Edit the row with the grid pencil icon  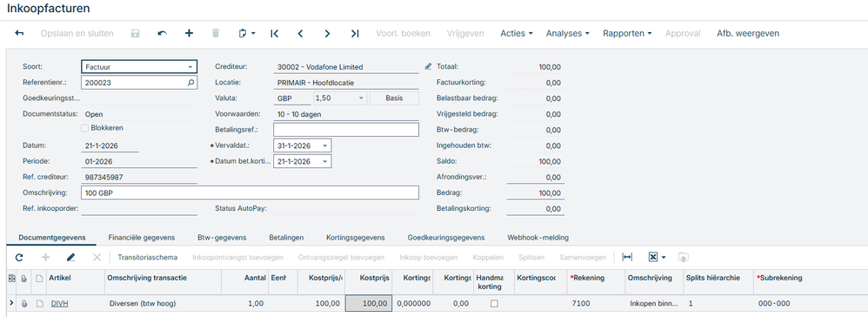[70, 257]
